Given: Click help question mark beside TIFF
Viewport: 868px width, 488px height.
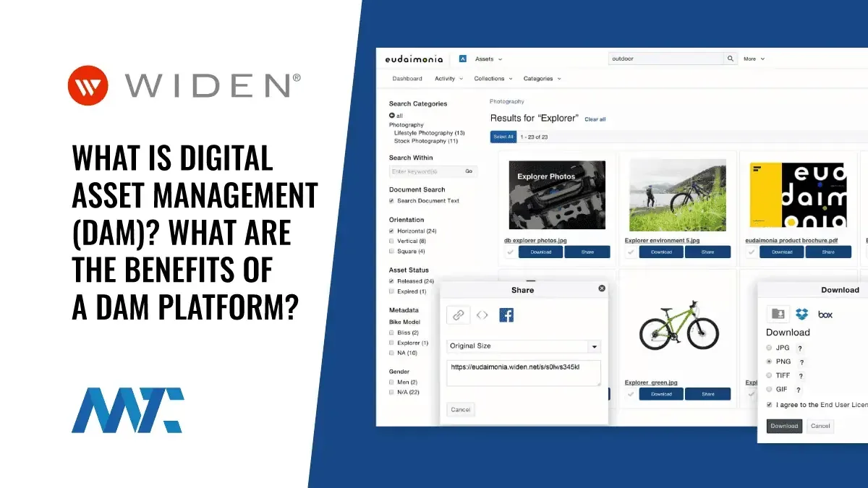Looking at the screenshot, I should tap(801, 376).
